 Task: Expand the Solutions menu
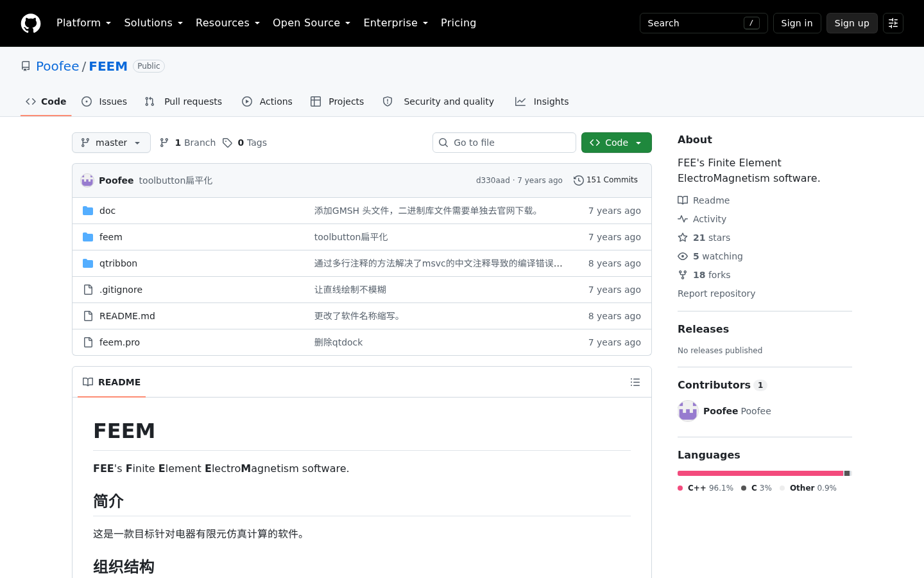coord(153,23)
